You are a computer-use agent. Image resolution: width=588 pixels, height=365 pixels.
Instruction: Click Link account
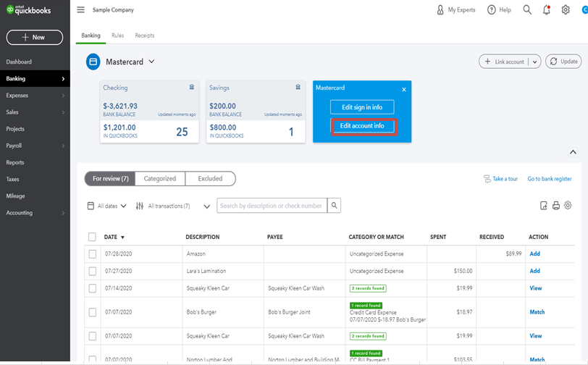point(505,62)
